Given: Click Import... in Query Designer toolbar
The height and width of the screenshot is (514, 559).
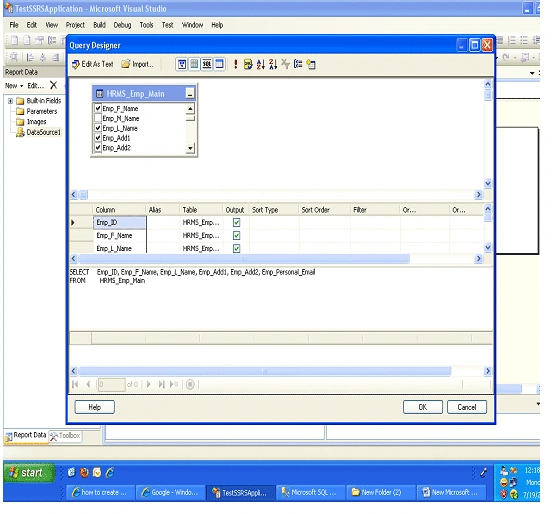Looking at the screenshot, I should click(x=138, y=65).
